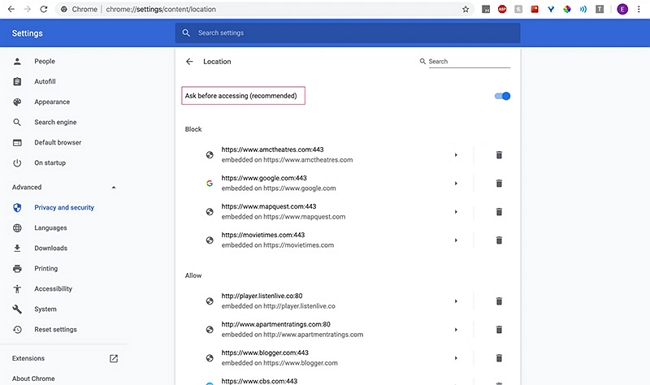
Task: Delete the player.listenlive.co allow entry
Action: click(x=499, y=301)
